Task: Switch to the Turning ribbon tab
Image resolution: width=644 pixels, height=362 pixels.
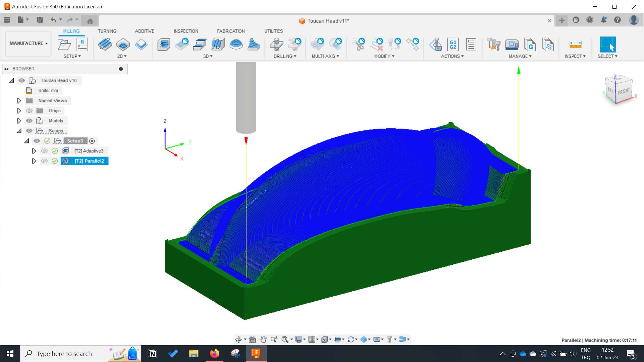Action: pos(107,31)
